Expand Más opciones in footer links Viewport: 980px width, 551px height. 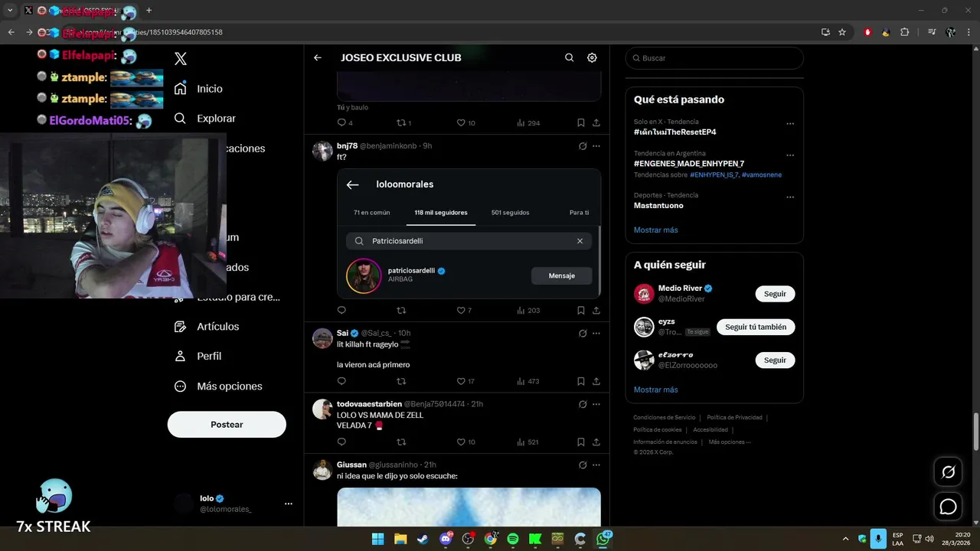[x=730, y=442]
